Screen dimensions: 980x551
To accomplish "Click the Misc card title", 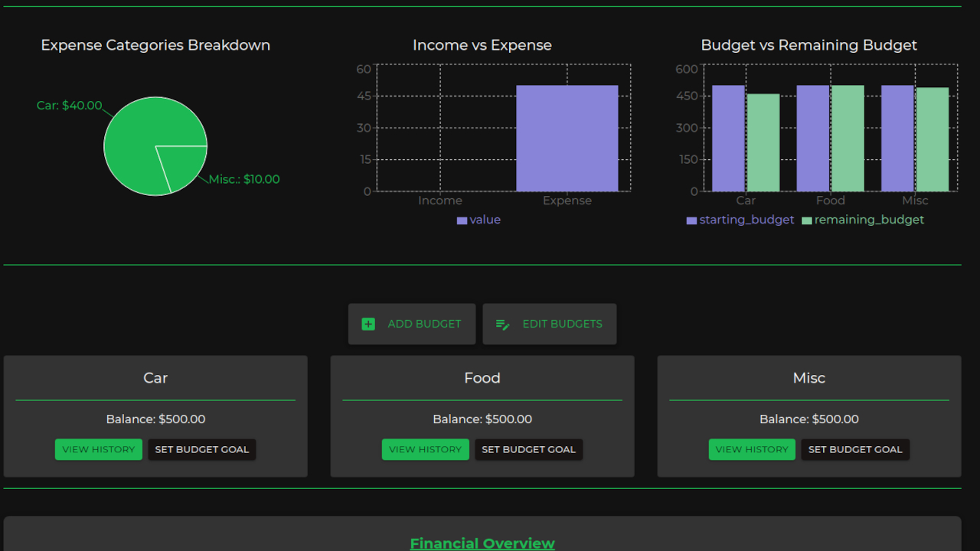I will pyautogui.click(x=809, y=378).
